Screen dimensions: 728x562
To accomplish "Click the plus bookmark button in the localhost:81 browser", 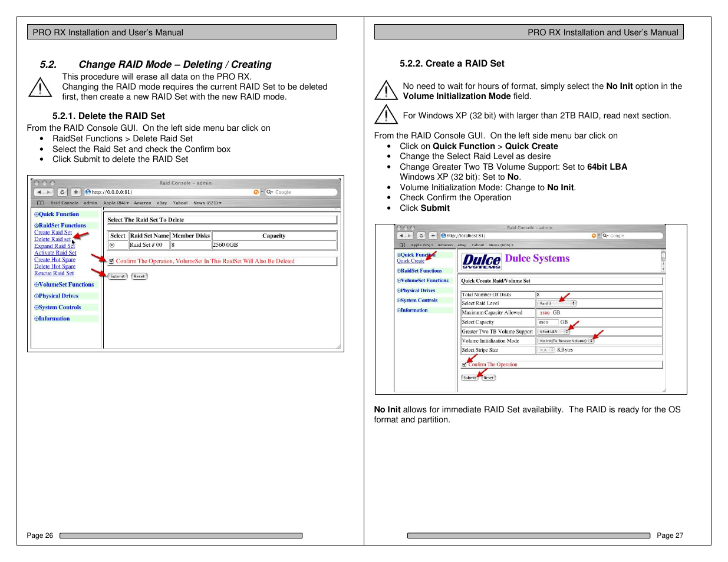I will click(433, 236).
